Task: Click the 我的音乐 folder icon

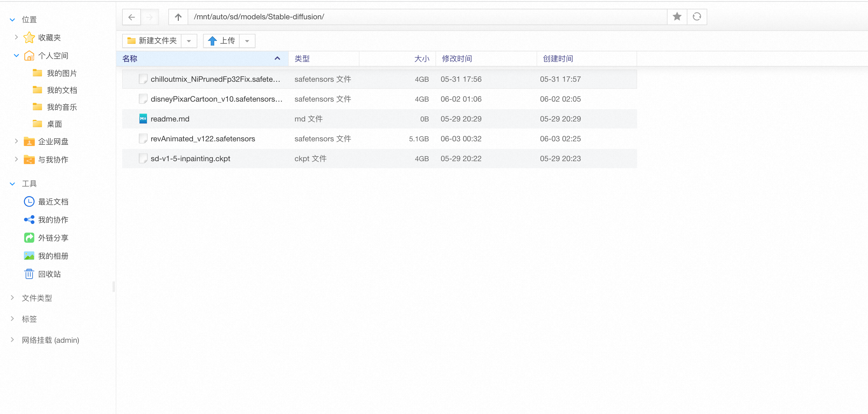Action: (37, 107)
